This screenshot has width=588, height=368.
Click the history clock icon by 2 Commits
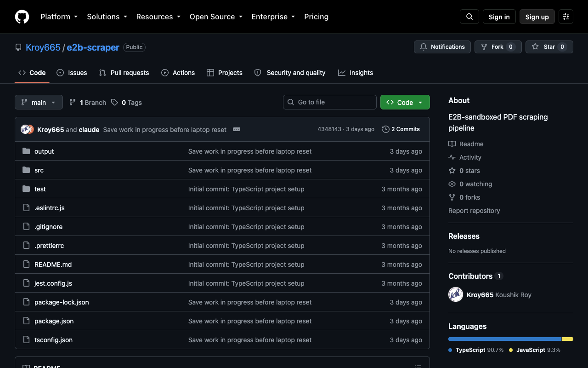tap(386, 129)
